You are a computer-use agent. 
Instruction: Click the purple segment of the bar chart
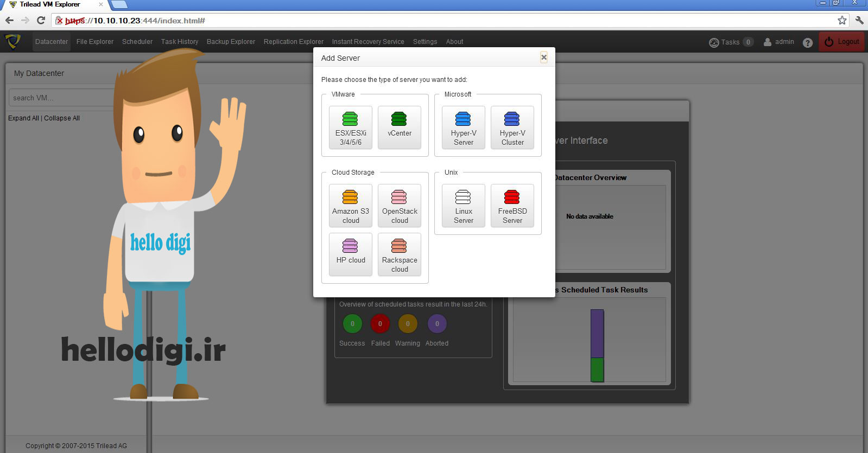point(597,334)
